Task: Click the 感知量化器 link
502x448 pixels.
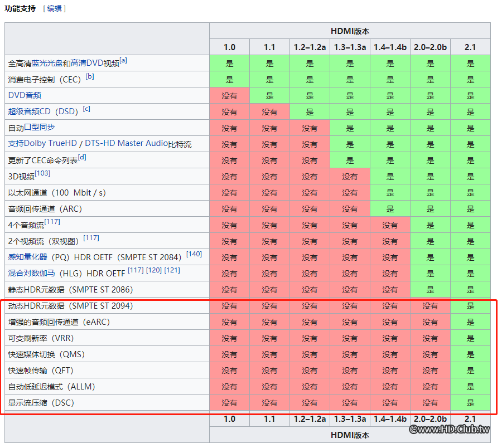Action: 28,257
